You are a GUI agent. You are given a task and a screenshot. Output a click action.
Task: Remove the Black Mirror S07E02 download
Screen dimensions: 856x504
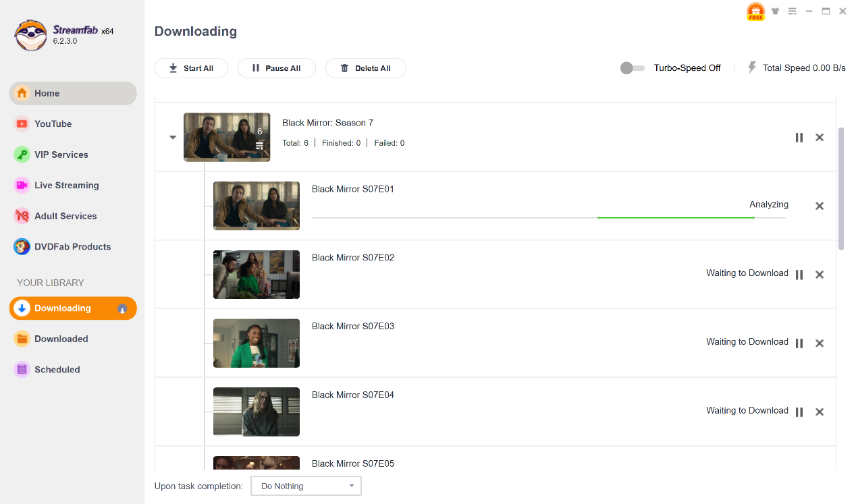pos(820,275)
